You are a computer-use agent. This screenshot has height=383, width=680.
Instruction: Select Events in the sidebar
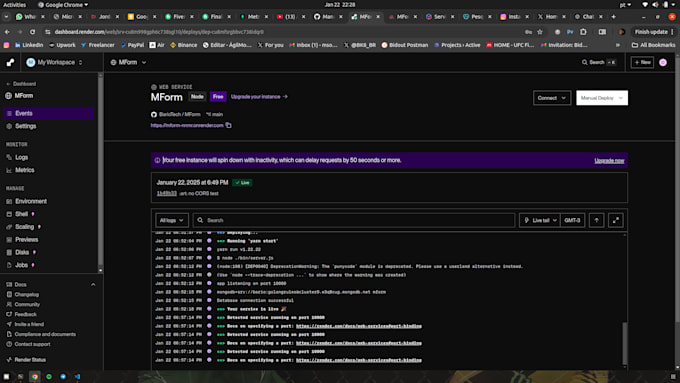point(49,113)
